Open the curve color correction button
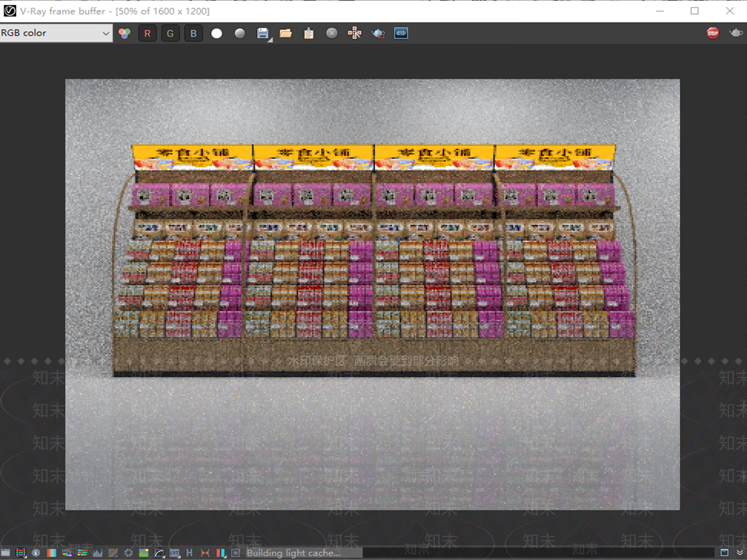 159,553
